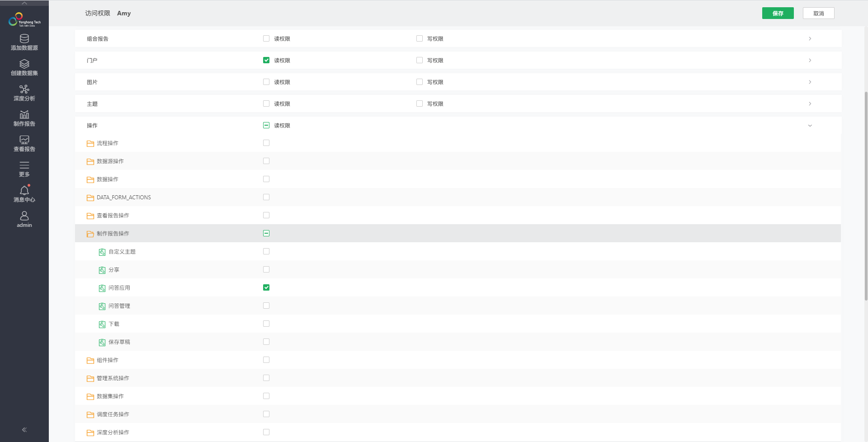Viewport: 868px width, 442px height.
Task: Collapse the sidebar with double-arrow icon
Action: tap(24, 430)
